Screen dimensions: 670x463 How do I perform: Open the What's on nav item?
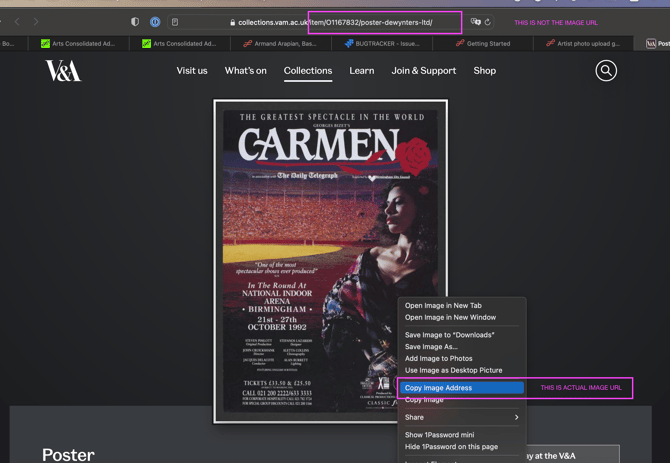click(246, 71)
